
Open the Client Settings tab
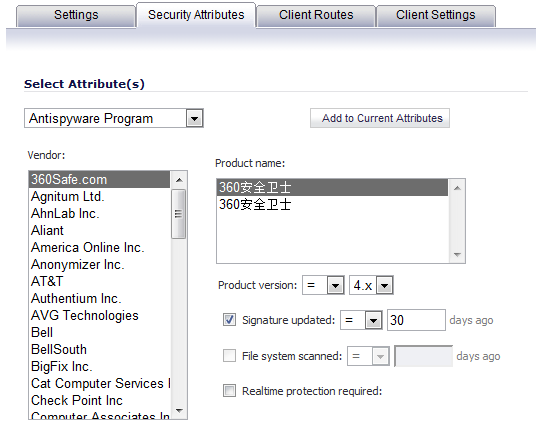click(x=436, y=15)
